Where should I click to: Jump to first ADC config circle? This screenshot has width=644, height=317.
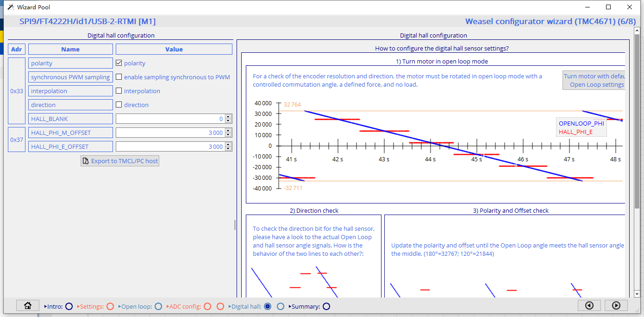(x=207, y=306)
